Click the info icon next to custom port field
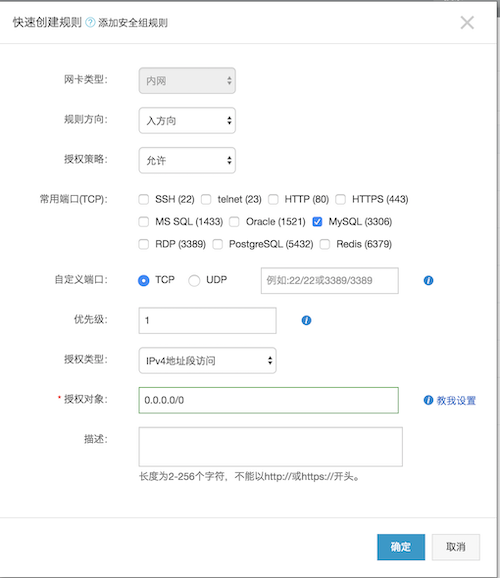 point(428,281)
